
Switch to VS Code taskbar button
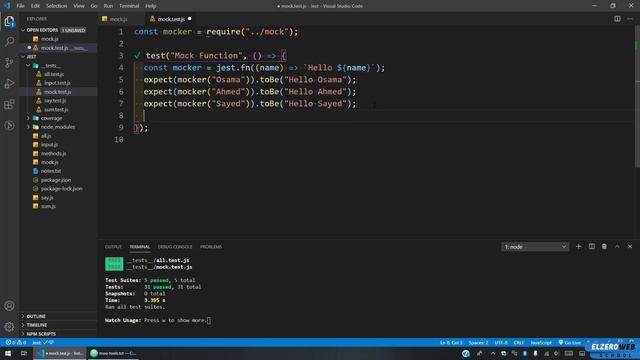coord(60,353)
